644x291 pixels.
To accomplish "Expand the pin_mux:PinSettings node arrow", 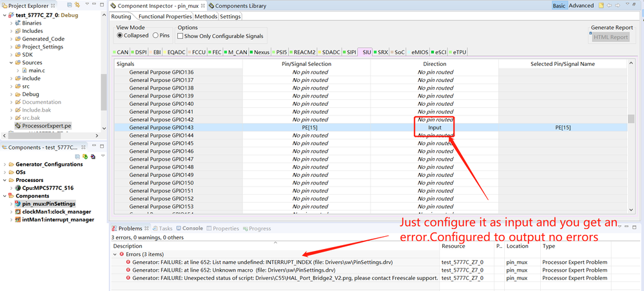I will point(12,204).
